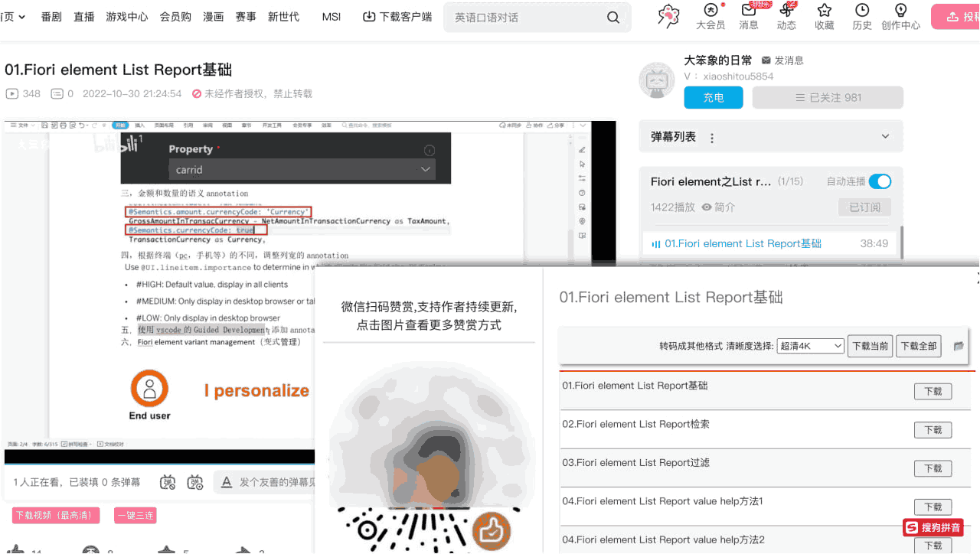Viewport: 980px width, 554px height.
Task: Click the favorite star icon below video
Action: pos(166,550)
